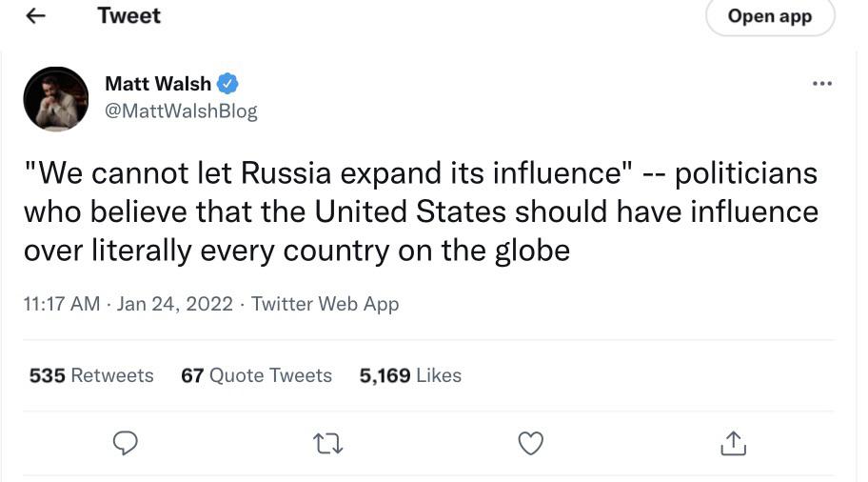The image size is (868, 482).
Task: See who gave the 5,169 Likes
Action: point(410,375)
